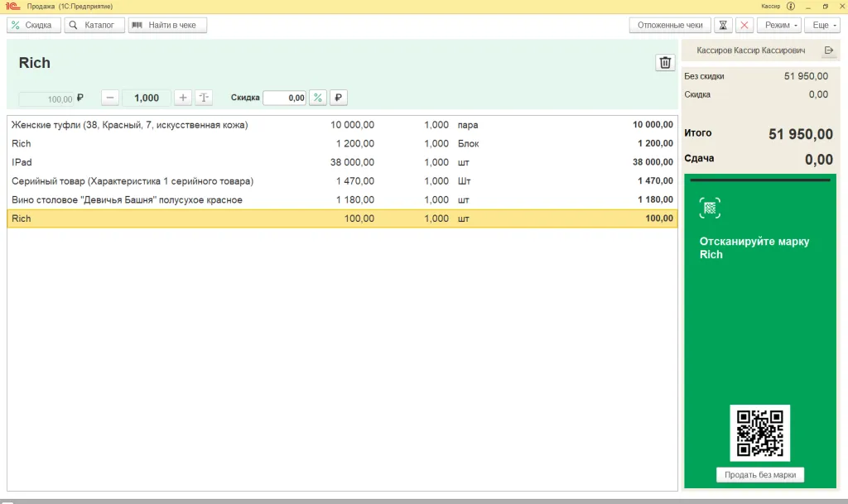Viewport: 848px width, 504px height.
Task: Select ruble discount mode button
Action: tap(338, 98)
